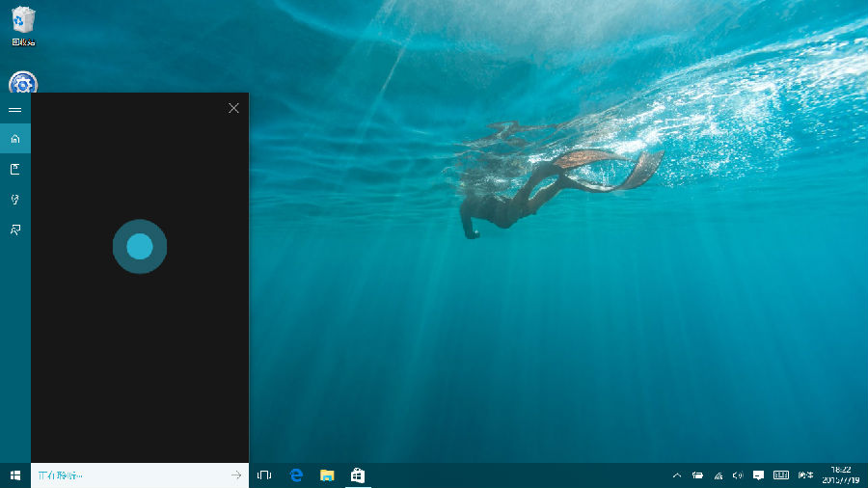This screenshot has height=488, width=868.
Task: Launch Microsoft Edge from the taskbar
Action: (296, 475)
